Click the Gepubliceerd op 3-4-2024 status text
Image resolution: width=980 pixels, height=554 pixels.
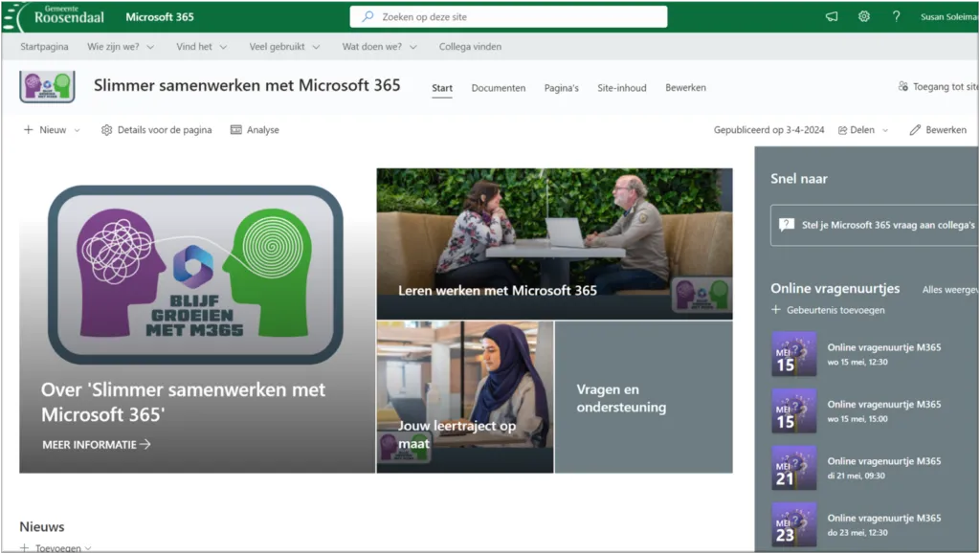coord(768,130)
